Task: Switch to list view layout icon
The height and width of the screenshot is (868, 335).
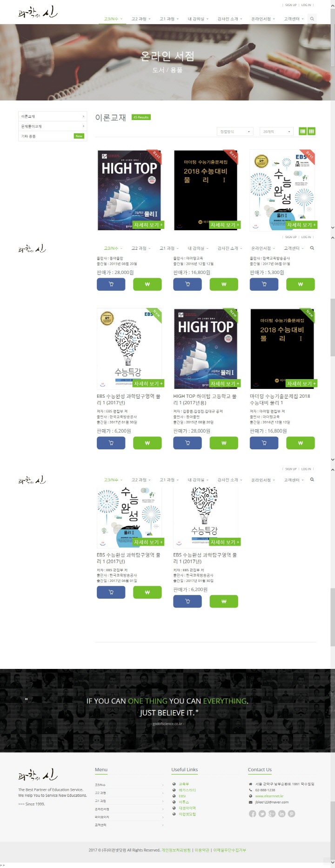Action: pos(302,132)
